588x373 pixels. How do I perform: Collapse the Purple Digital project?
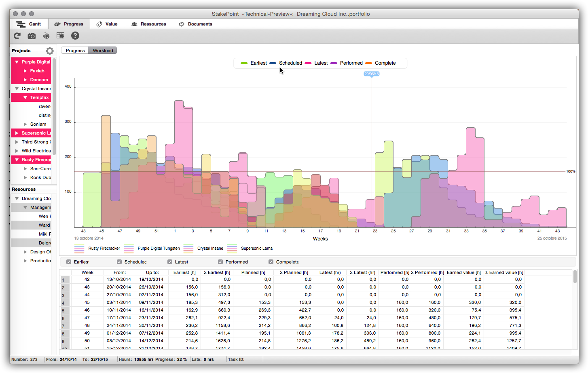pos(17,62)
